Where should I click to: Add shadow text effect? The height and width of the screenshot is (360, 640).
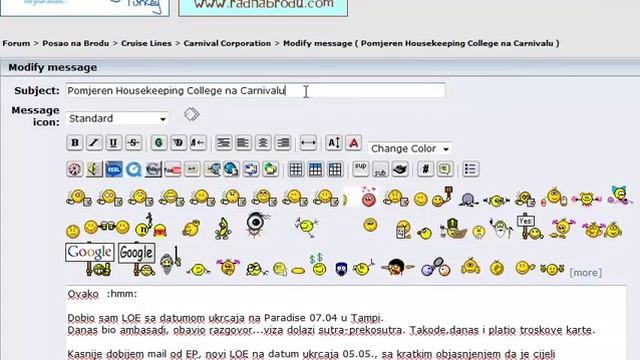tap(178, 143)
